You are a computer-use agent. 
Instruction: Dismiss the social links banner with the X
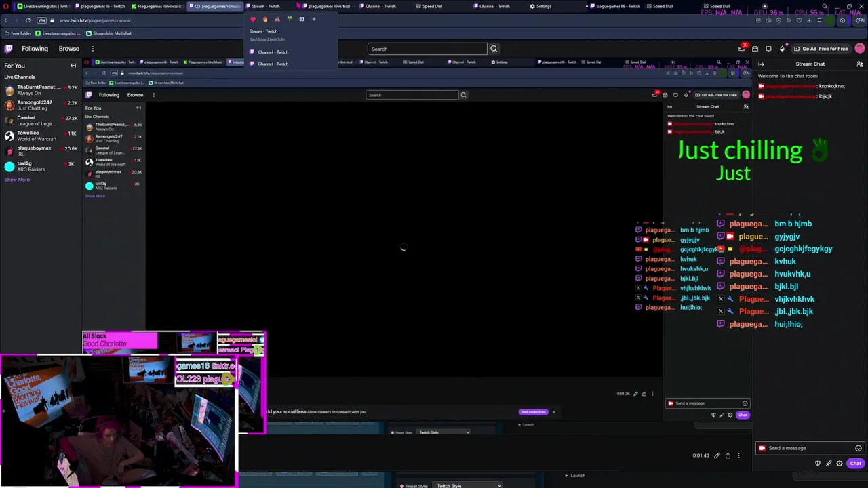(x=553, y=412)
